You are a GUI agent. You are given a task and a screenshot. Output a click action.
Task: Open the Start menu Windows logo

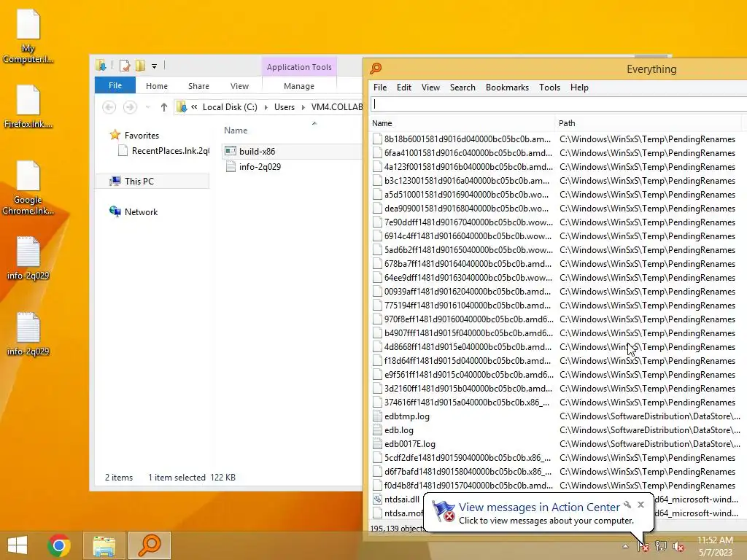[x=18, y=545]
